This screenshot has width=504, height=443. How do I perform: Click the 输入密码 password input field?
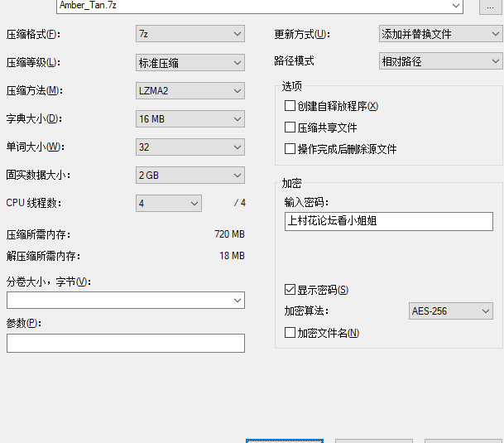click(387, 221)
